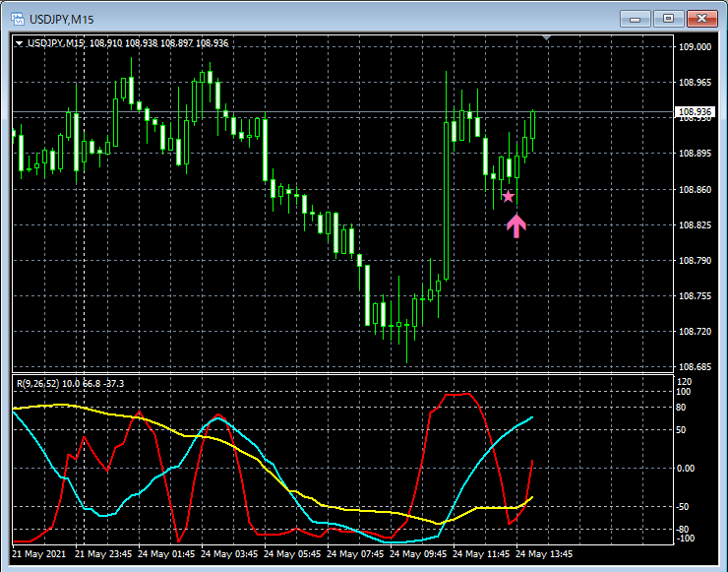Screen dimensions: 728x572
Task: Click the indicator scale value -100
Action: point(686,539)
